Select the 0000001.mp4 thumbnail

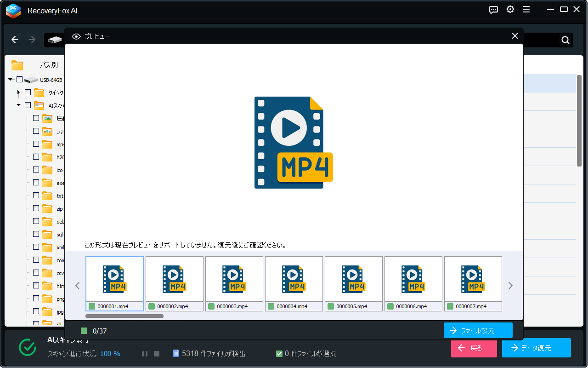tap(115, 284)
